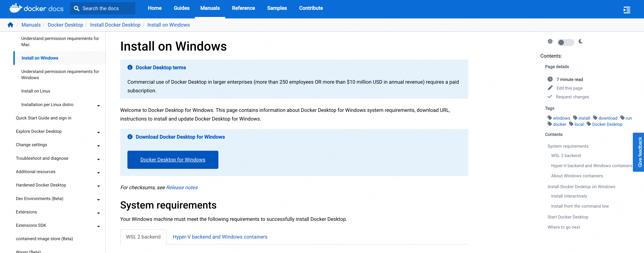Open Quick Start Guide and sign in
The width and height of the screenshot is (644, 253).
[x=43, y=118]
